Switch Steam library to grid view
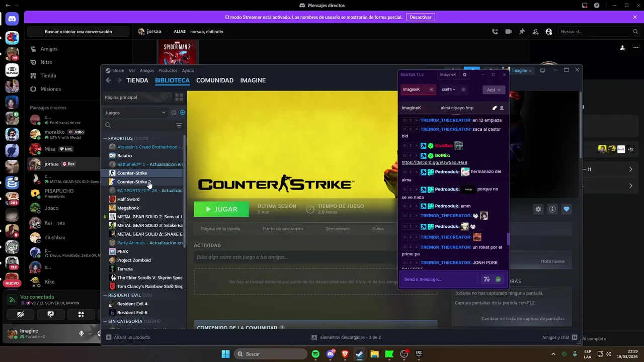This screenshot has height=362, width=644. point(179,97)
